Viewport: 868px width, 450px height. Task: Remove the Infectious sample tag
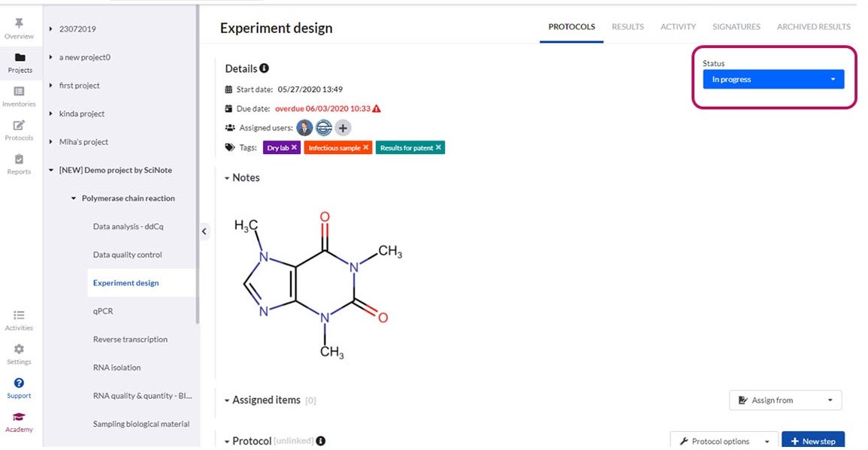pyautogui.click(x=366, y=148)
